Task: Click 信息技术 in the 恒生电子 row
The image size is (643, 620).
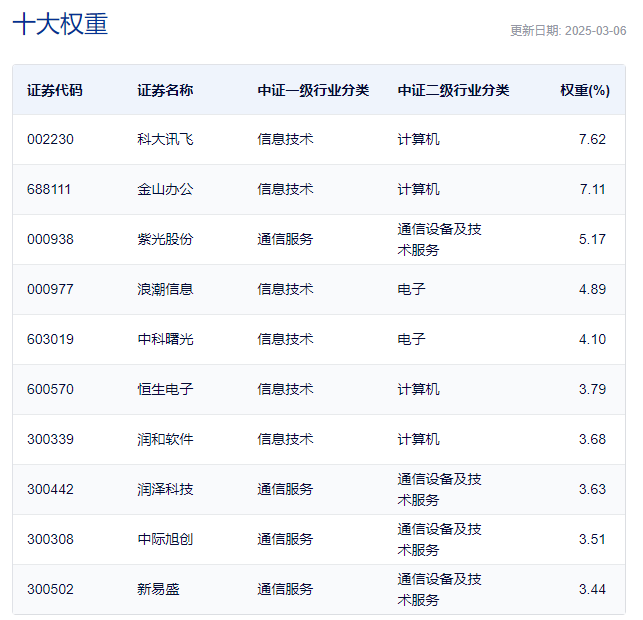Action: [285, 390]
